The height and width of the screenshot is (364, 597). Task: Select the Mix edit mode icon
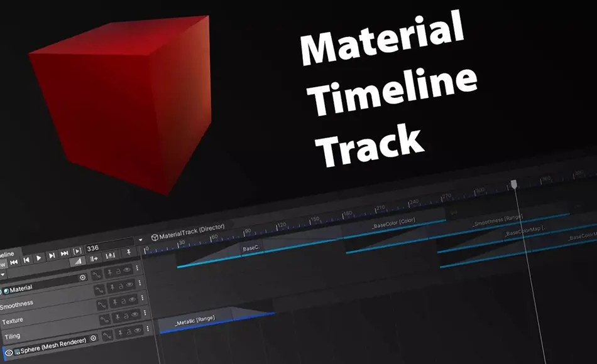pos(78,261)
